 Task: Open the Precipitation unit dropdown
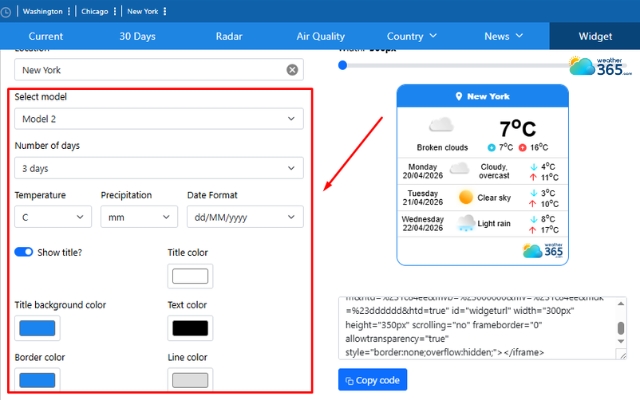coord(139,216)
